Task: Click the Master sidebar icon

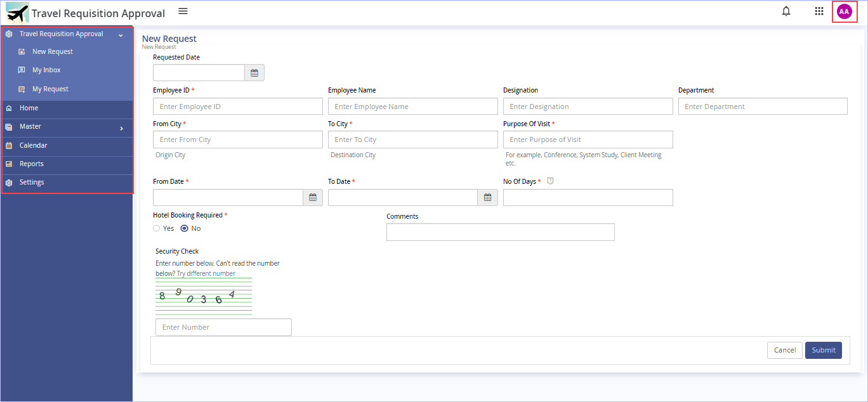Action: [9, 127]
